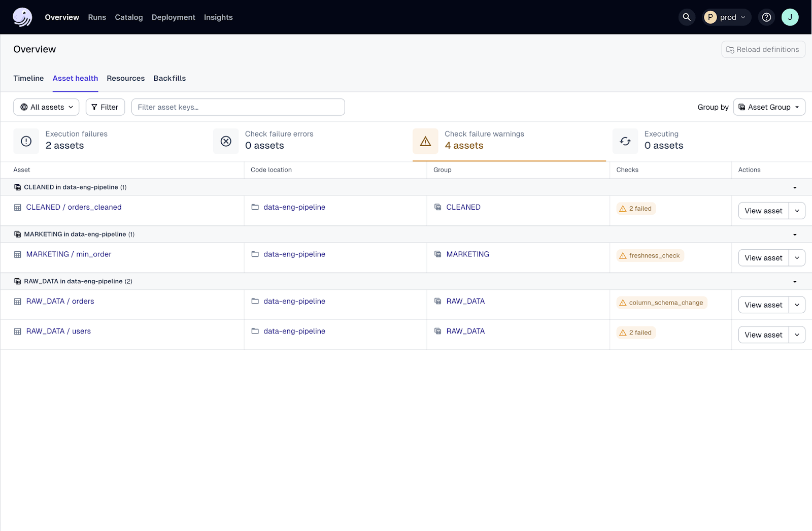Click the group icon in MARKETING section header
This screenshot has height=531, width=812.
(x=18, y=235)
